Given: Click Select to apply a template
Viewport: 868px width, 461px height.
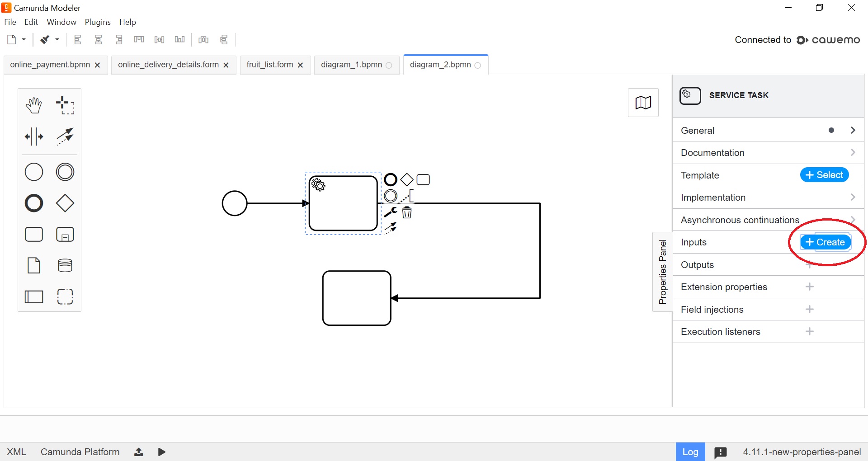Looking at the screenshot, I should click(x=824, y=175).
